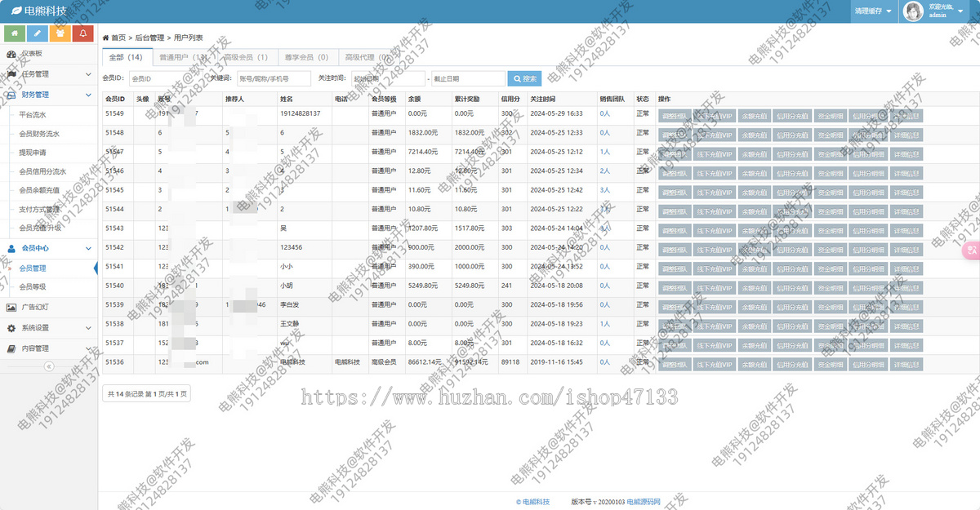The image size is (980, 510).
Task: Click the home icon in the breadcrumb
Action: (x=106, y=38)
